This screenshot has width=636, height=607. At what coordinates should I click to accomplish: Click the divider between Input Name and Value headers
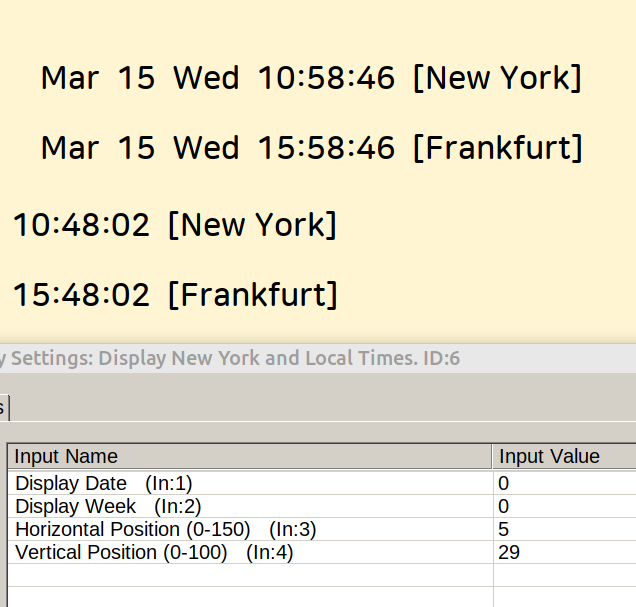tap(493, 457)
